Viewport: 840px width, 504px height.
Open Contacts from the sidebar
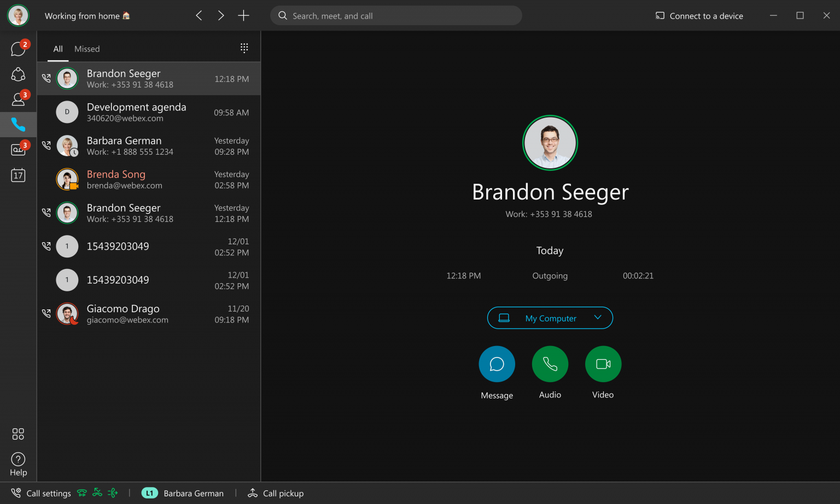[18, 99]
